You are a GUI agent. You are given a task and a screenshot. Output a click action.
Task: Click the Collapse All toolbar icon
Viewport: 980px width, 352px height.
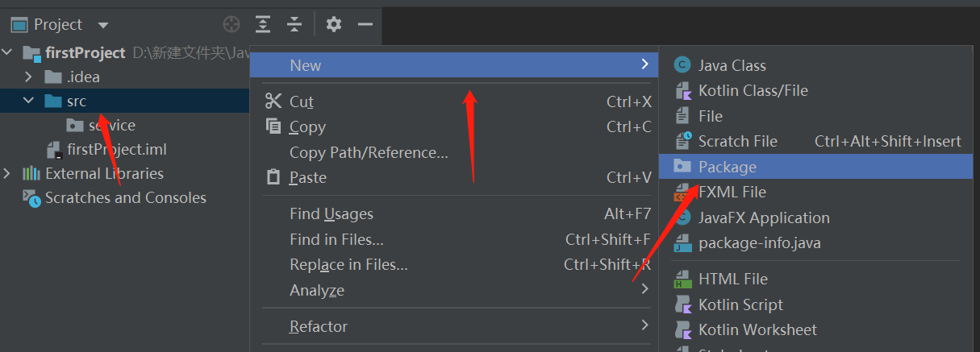[294, 24]
